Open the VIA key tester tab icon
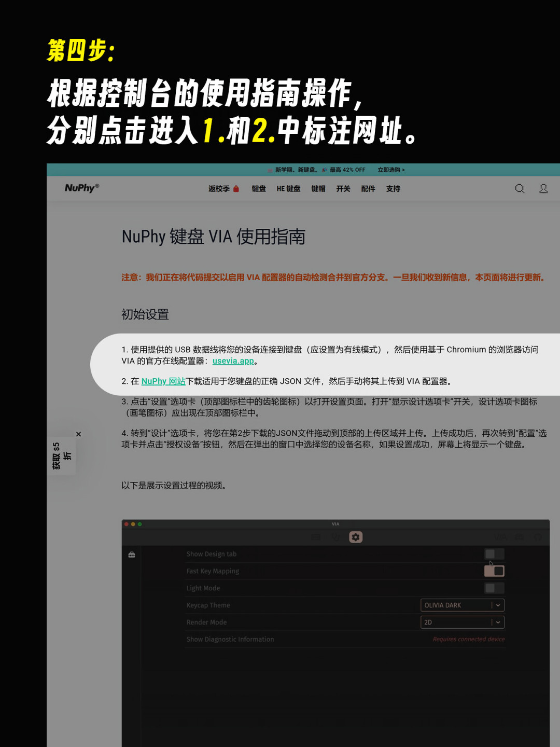The image size is (560, 747). click(x=336, y=537)
